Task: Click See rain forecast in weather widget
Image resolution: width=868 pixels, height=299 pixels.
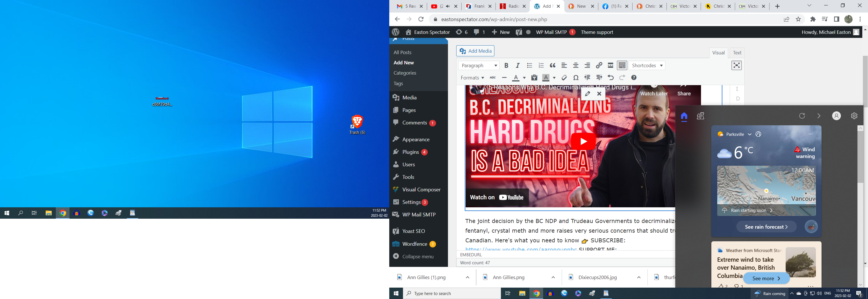Action: tap(766, 227)
